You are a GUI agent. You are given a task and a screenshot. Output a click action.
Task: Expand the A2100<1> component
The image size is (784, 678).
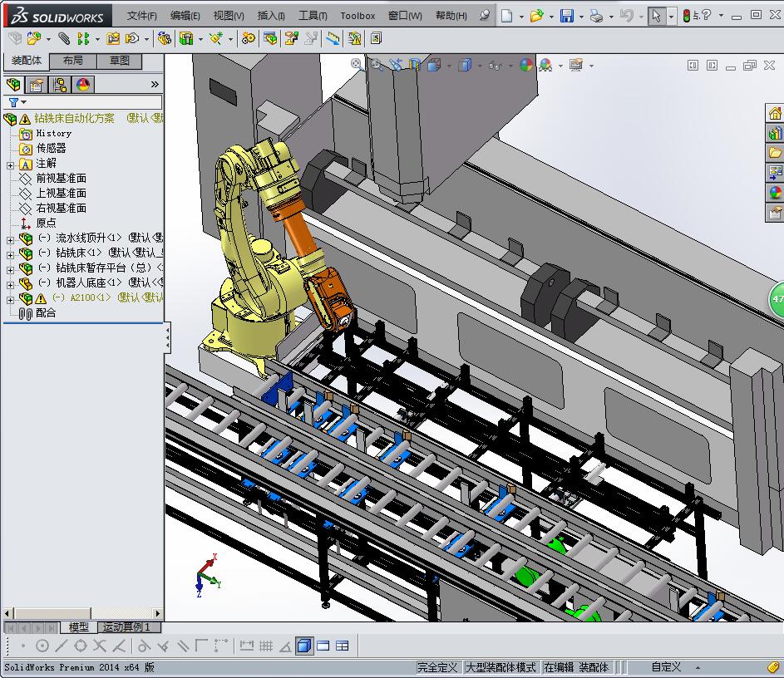[x=10, y=300]
